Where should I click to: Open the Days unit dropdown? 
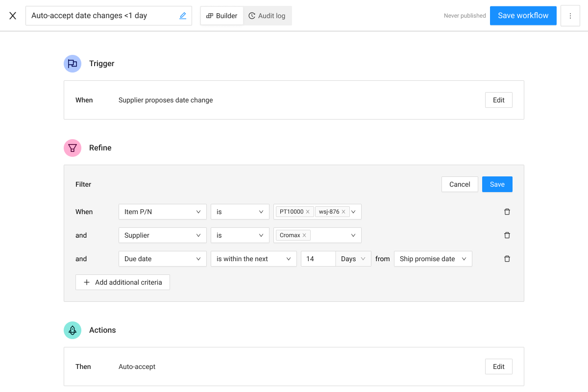point(353,259)
